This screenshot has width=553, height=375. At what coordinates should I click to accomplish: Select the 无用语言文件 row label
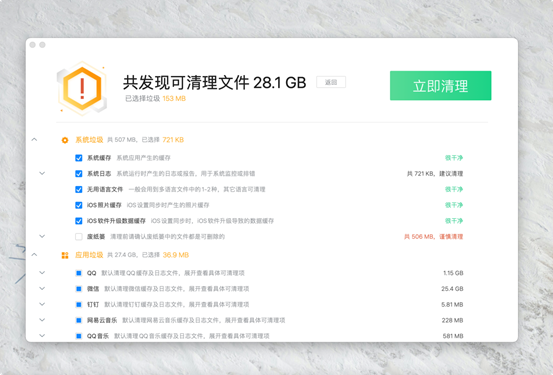105,189
